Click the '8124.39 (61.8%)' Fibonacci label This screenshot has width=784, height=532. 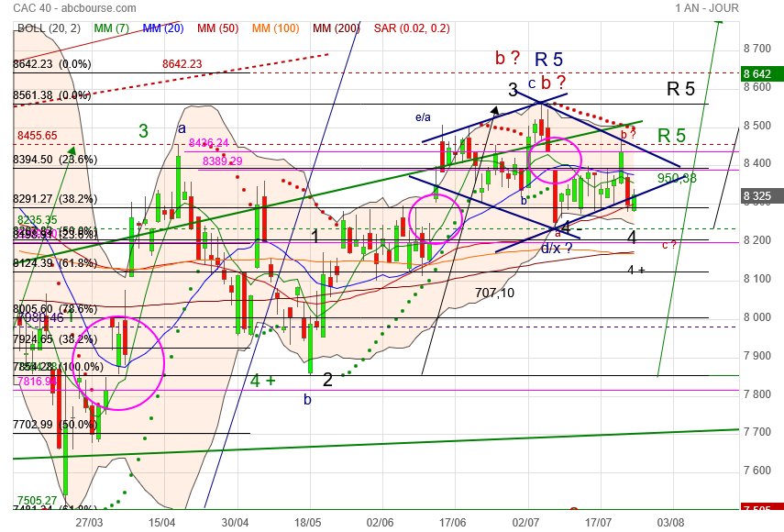[55, 262]
